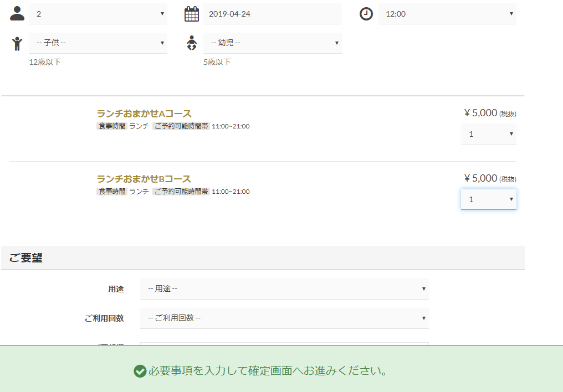
Task: Click the calendar icon
Action: 191,14
